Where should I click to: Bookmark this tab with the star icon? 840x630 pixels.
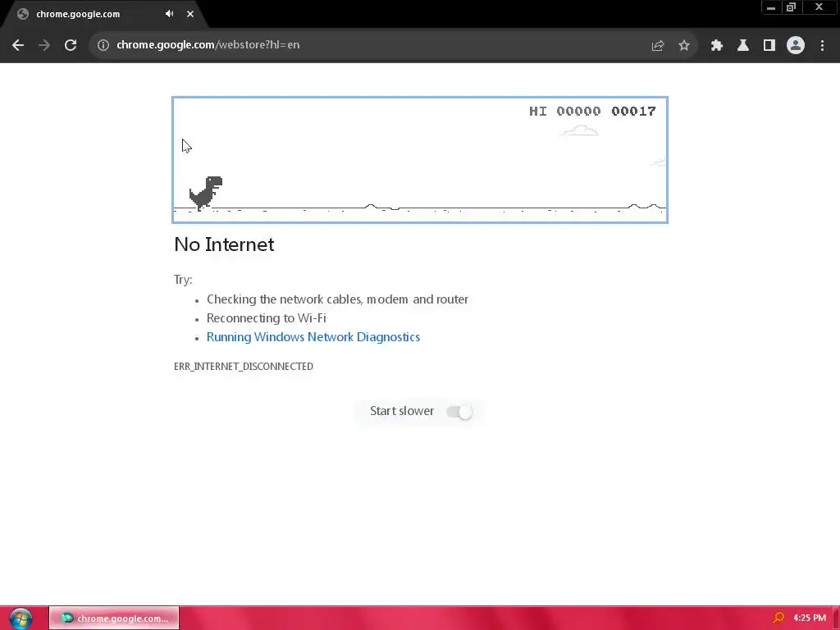pyautogui.click(x=684, y=46)
